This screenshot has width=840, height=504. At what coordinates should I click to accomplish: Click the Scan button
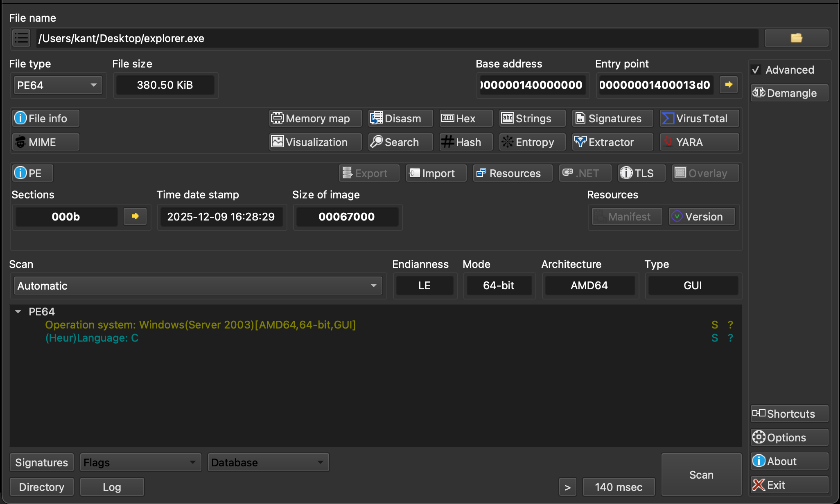point(701,475)
